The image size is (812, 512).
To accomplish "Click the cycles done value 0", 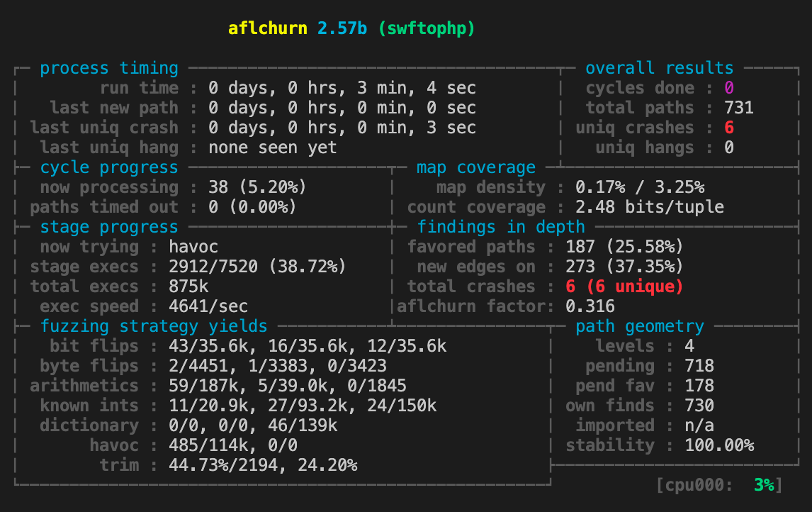I will (729, 88).
